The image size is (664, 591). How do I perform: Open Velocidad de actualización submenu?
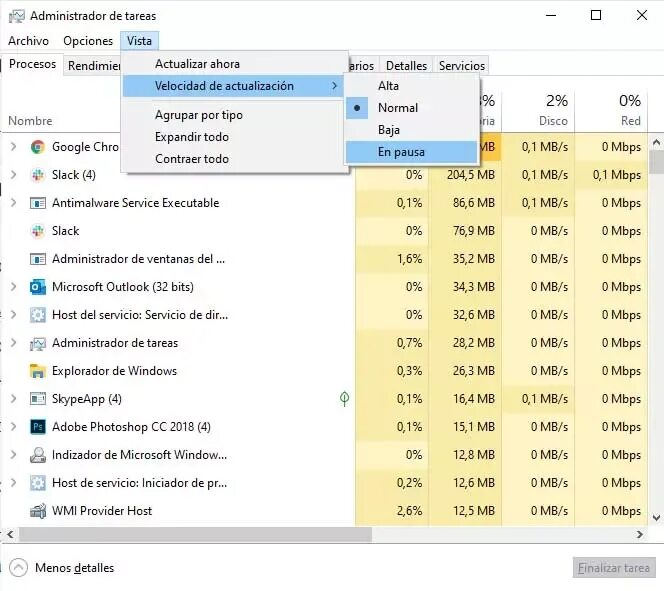point(233,86)
